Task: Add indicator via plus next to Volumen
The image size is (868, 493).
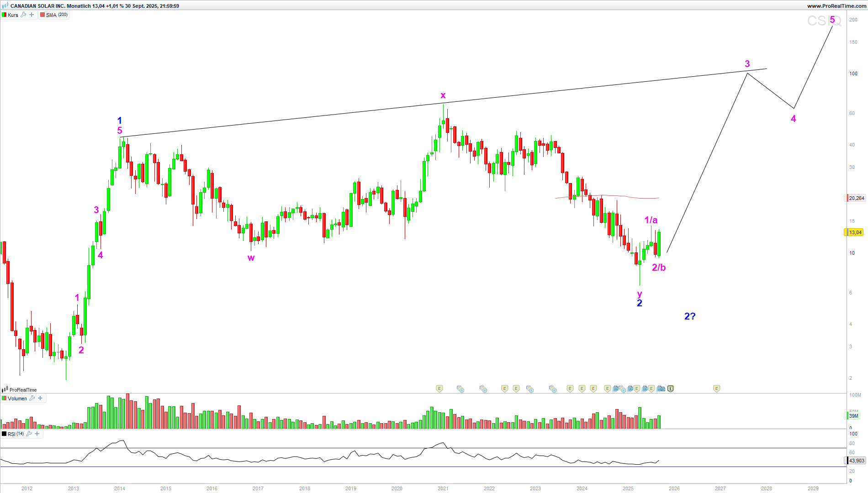Action: click(40, 398)
